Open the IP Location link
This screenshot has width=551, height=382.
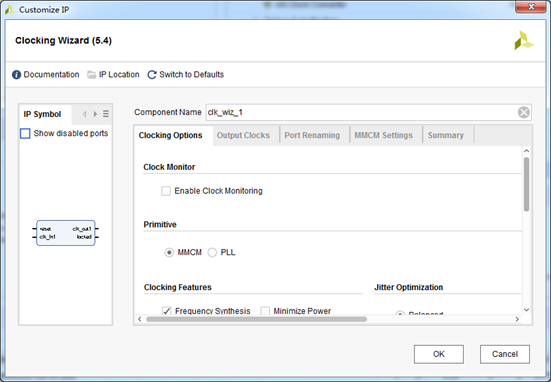(x=119, y=75)
